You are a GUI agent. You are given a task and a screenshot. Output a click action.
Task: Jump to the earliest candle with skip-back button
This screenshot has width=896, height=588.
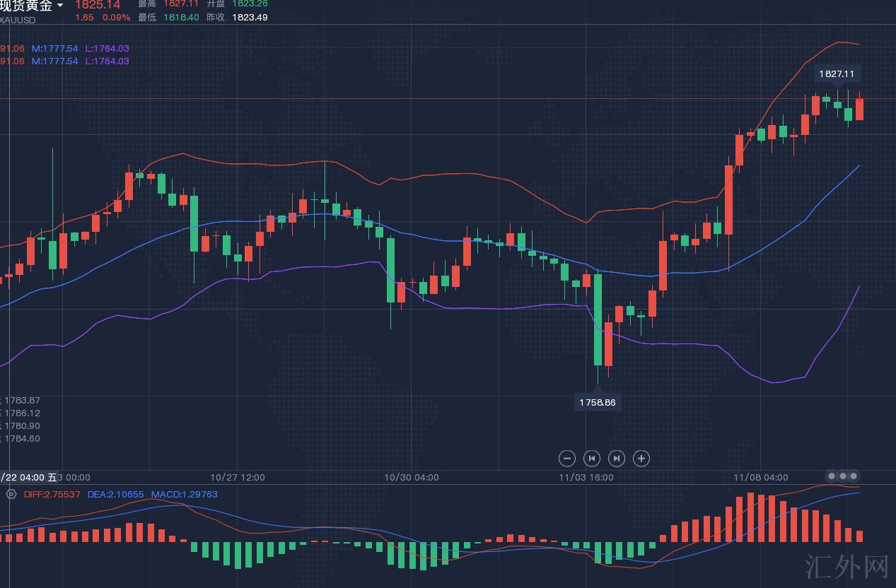coord(592,459)
